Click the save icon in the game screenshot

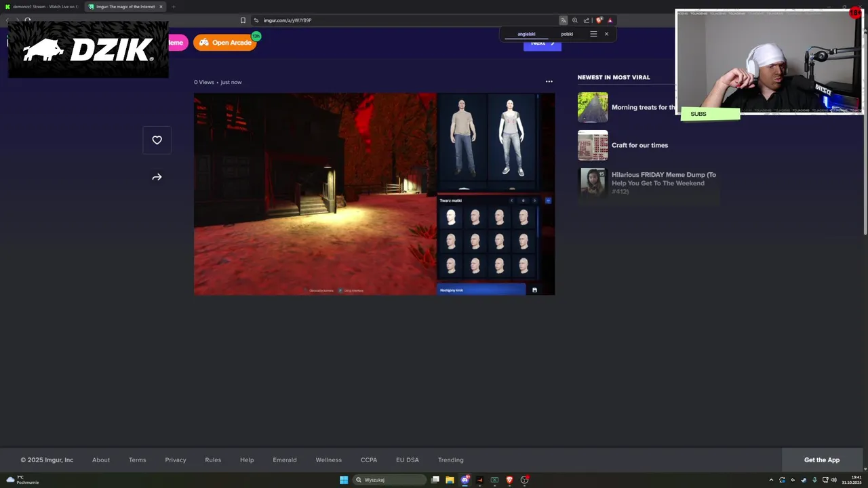pos(534,290)
